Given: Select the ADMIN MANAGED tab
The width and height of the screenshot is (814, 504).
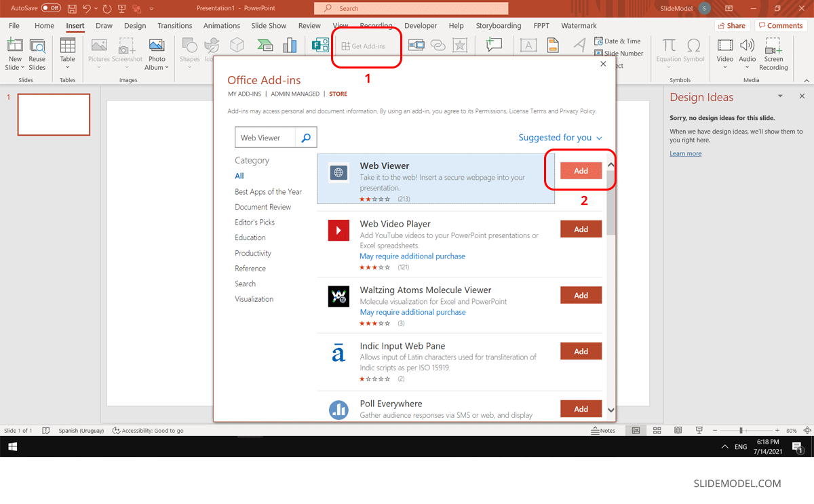Looking at the screenshot, I should click(x=295, y=94).
